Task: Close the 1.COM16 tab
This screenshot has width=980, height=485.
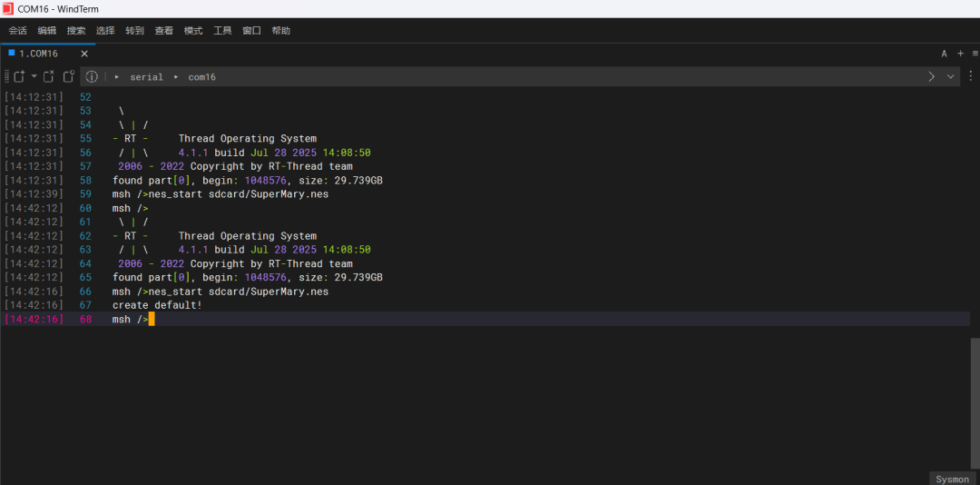Action: point(84,54)
